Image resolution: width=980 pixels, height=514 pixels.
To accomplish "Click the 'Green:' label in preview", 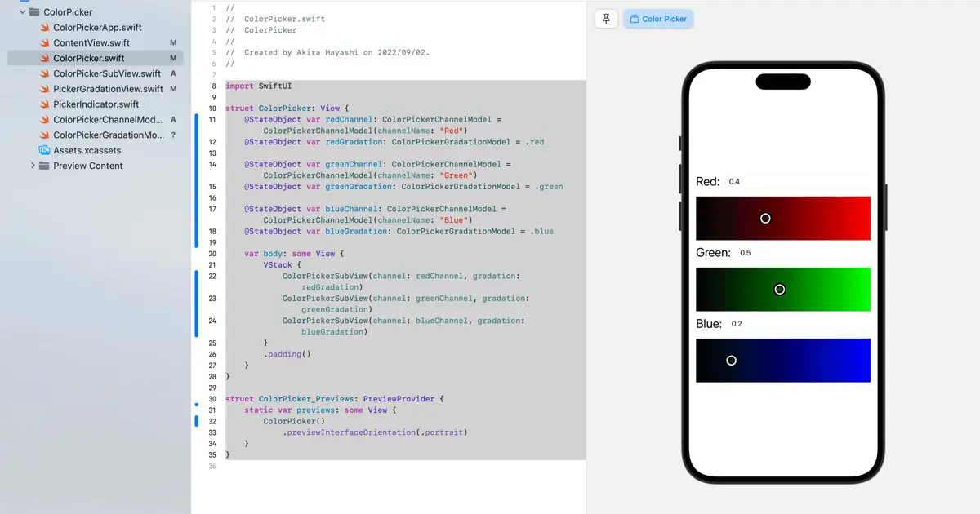I will pos(713,253).
